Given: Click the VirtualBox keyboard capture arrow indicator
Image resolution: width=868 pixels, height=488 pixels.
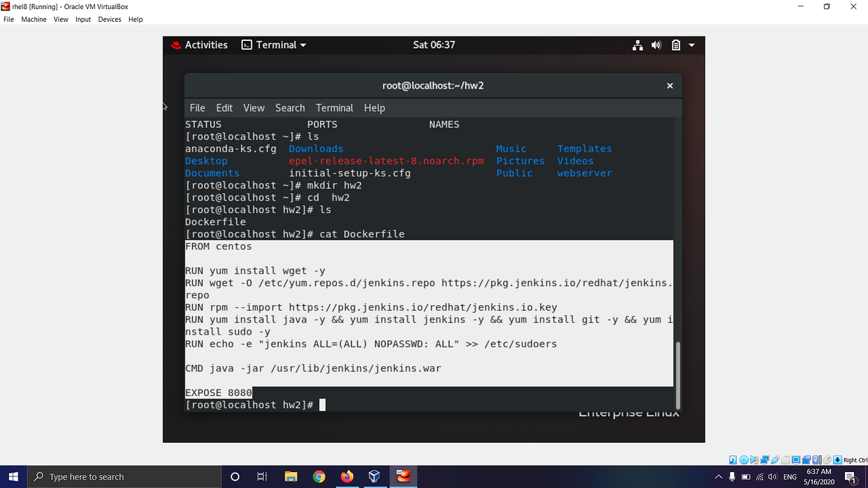Looking at the screenshot, I should click(837, 460).
